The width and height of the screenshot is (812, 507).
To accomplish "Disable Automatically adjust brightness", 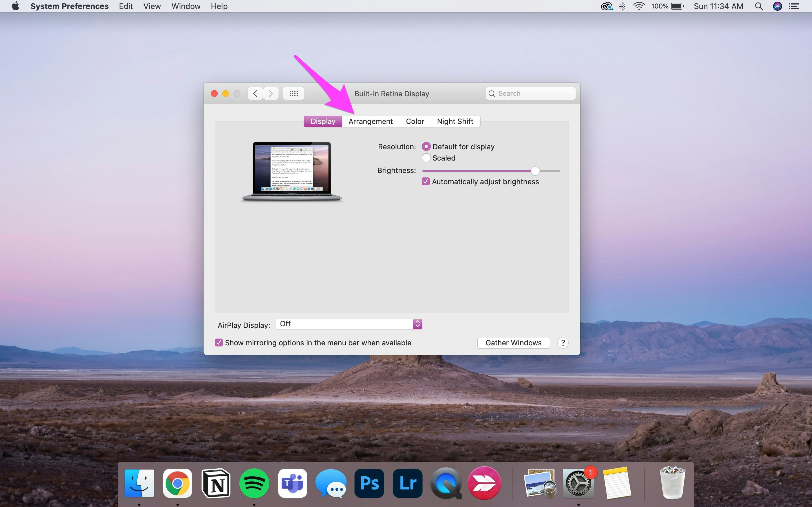I will click(x=426, y=181).
